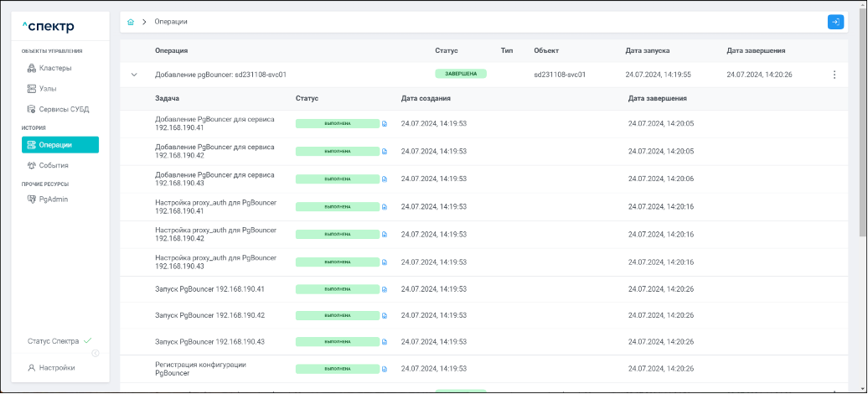Image resolution: width=868 pixels, height=394 pixels.
Task: Collapse the Добавление pgBouncer operation row
Action: click(x=134, y=75)
